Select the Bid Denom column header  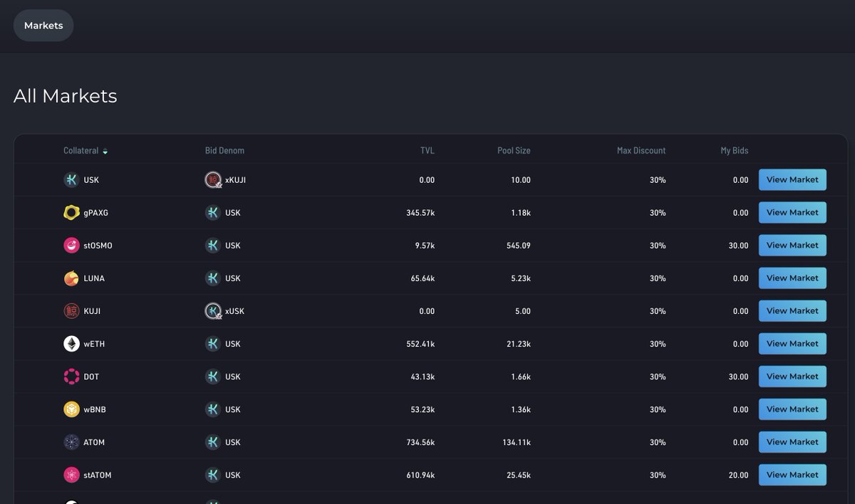(x=224, y=151)
